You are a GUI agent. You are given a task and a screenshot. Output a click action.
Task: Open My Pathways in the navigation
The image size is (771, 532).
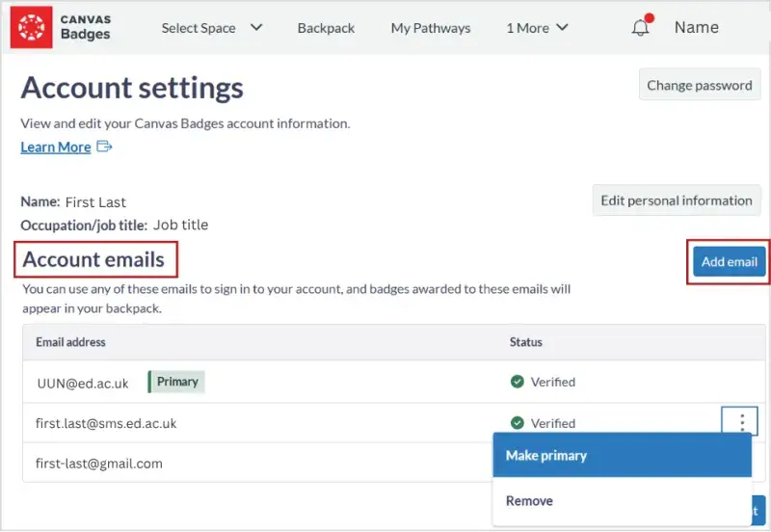(431, 28)
